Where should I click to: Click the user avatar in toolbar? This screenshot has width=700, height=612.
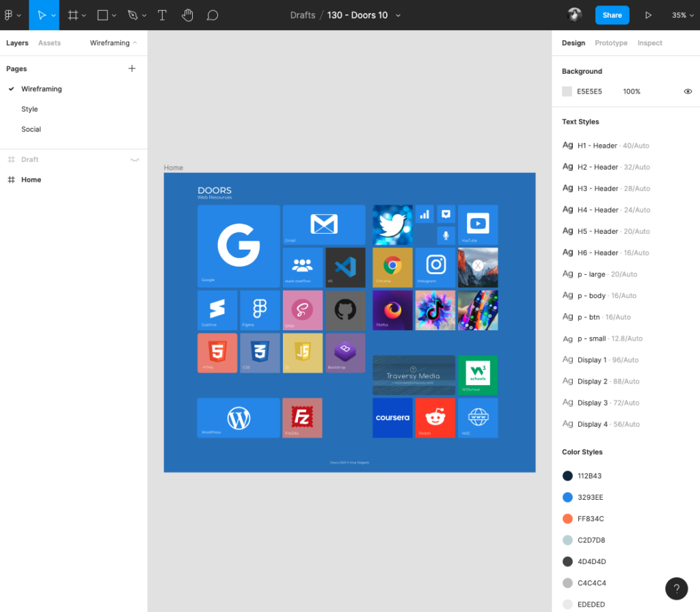point(574,15)
